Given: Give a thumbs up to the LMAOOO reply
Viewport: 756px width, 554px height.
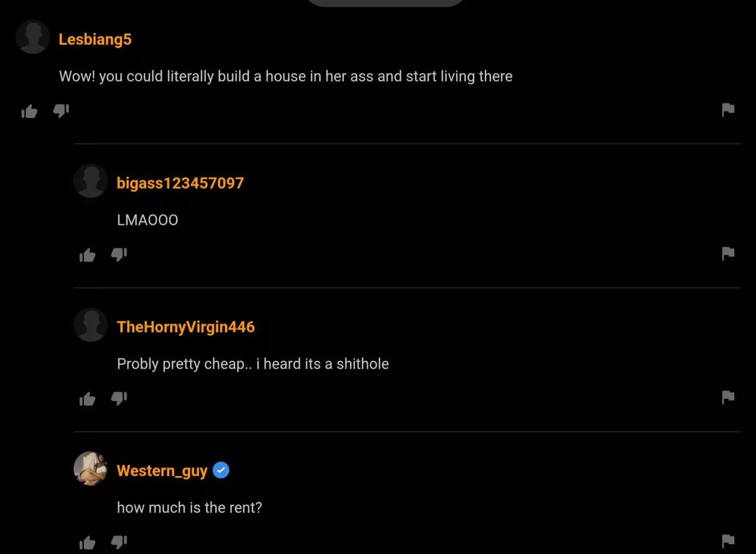Looking at the screenshot, I should point(87,255).
